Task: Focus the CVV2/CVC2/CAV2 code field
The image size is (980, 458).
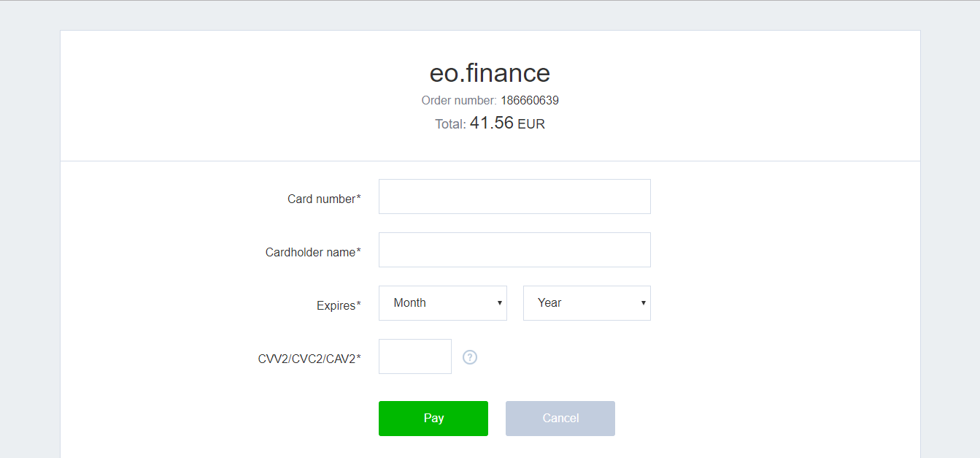Action: coord(415,356)
